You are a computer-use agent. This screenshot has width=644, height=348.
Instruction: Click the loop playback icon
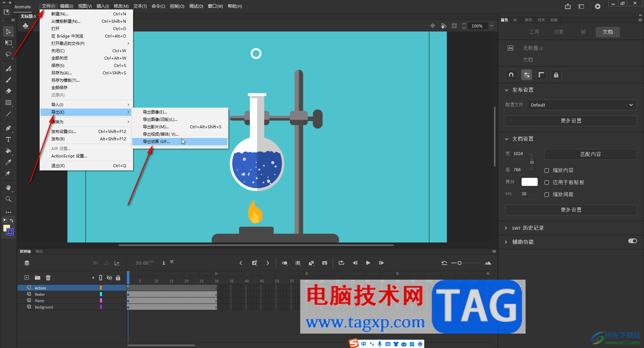[x=341, y=263]
